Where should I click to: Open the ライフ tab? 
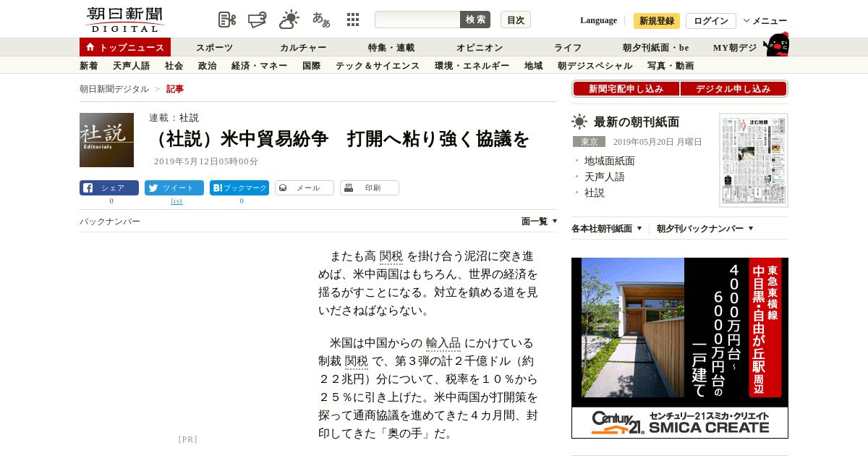pos(568,48)
